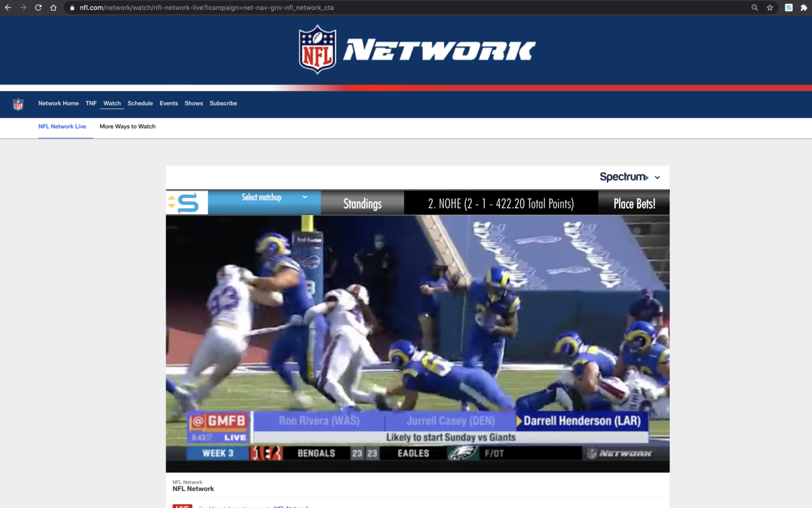The image size is (812, 508).
Task: Open the browser home icon
Action: click(54, 8)
